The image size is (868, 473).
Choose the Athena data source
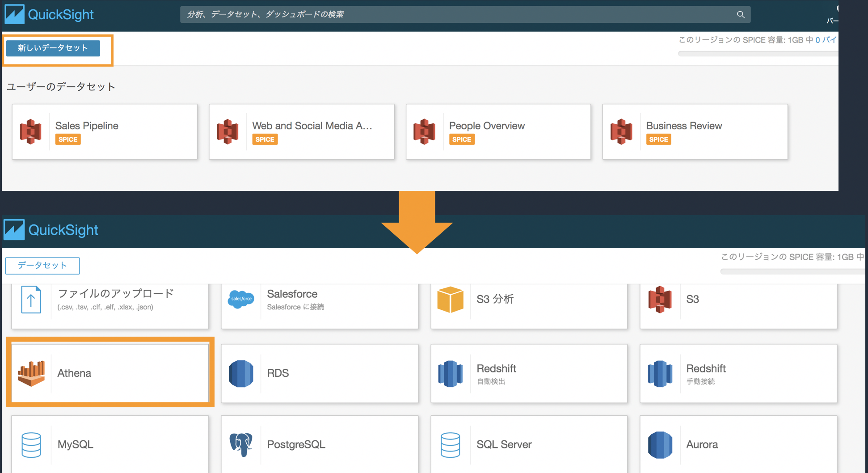pyautogui.click(x=110, y=373)
